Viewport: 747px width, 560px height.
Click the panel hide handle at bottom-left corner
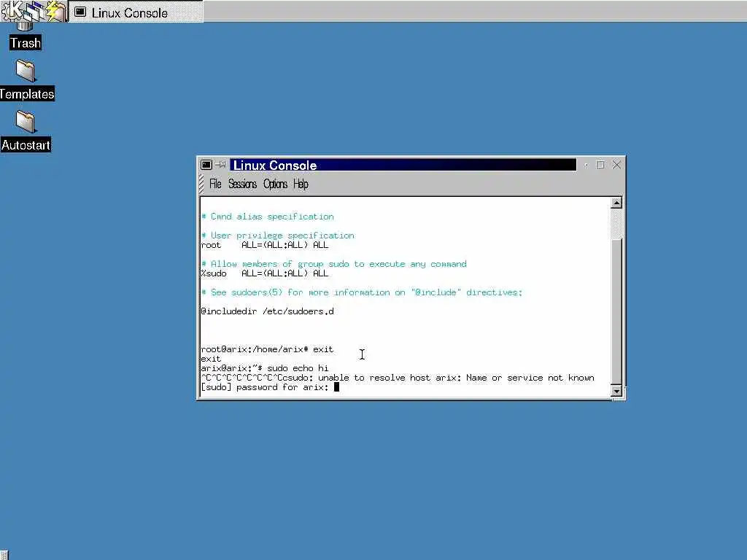tap(4, 554)
